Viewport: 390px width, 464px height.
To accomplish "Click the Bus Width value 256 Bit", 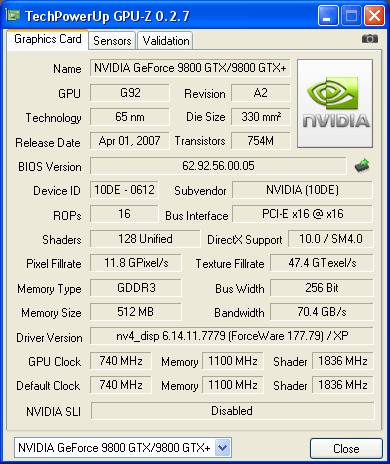I will pos(322,288).
